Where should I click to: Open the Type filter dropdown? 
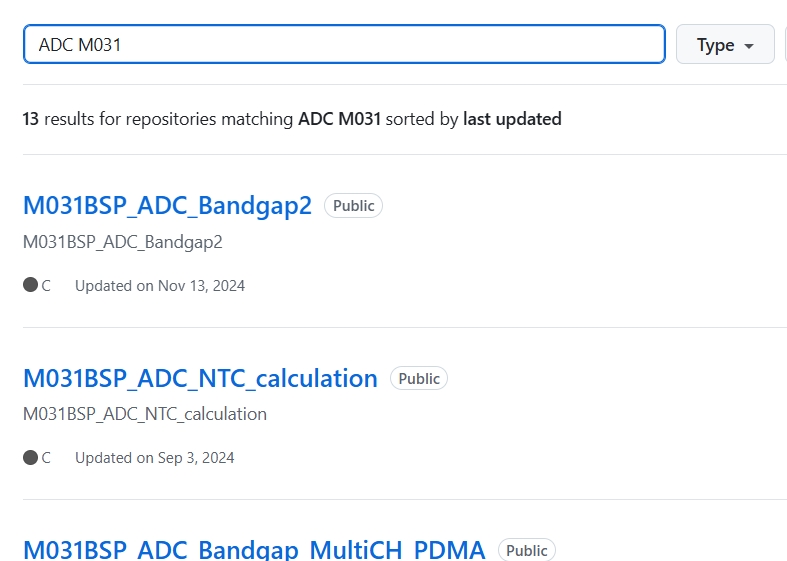725,44
